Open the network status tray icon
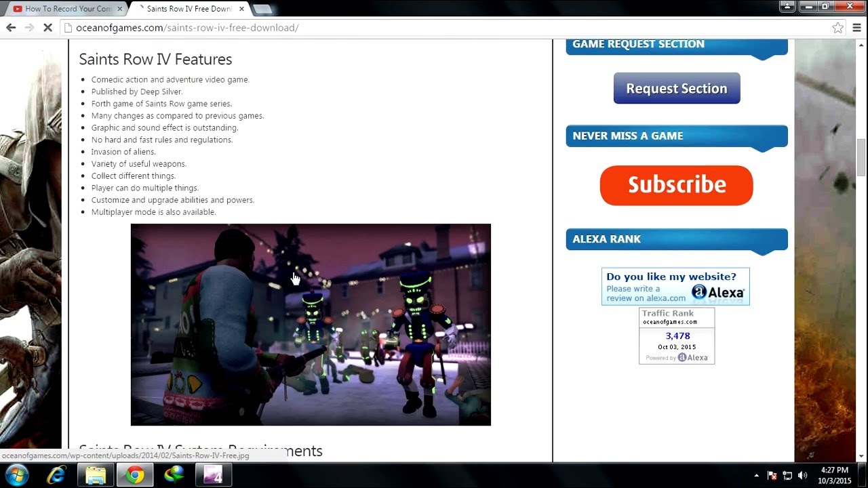 pos(787,476)
